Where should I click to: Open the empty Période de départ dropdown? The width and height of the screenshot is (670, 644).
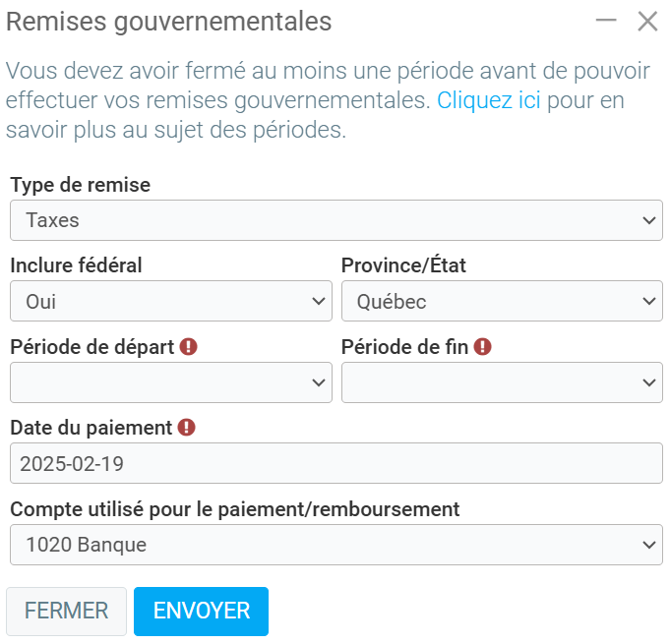(x=171, y=381)
